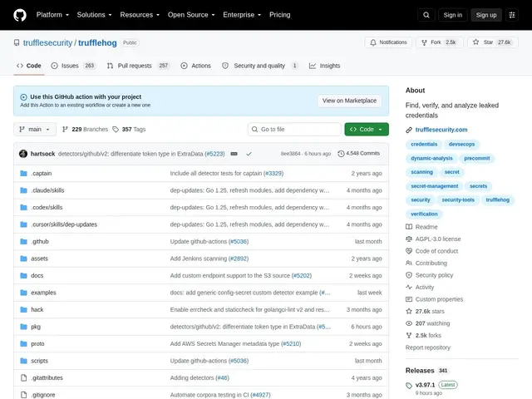Open the examples folder
Viewport: 532px width, 399px height.
tap(43, 293)
